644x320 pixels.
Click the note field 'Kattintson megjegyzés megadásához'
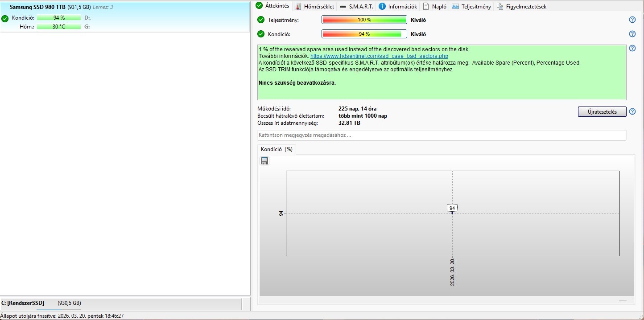click(442, 135)
